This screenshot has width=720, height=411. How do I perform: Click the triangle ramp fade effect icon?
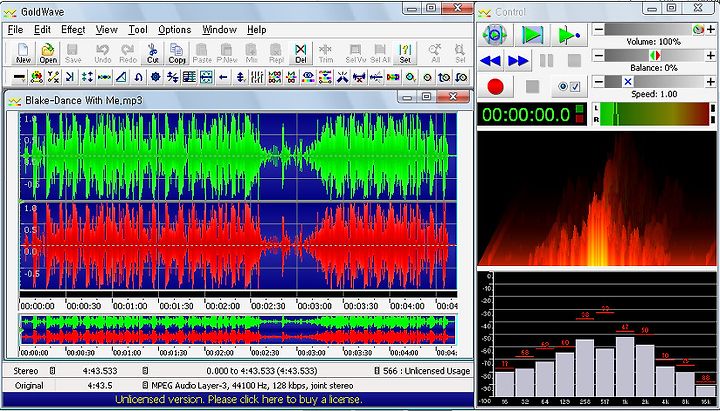coord(121,77)
